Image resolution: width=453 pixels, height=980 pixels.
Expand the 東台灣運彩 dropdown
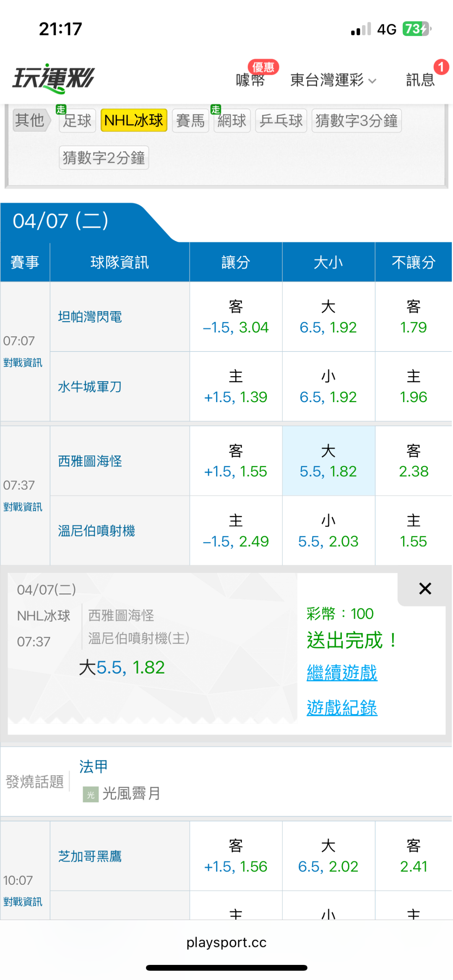[x=333, y=80]
